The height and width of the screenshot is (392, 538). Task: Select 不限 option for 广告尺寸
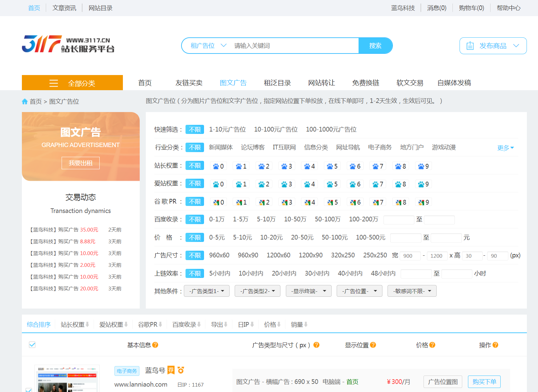point(195,255)
